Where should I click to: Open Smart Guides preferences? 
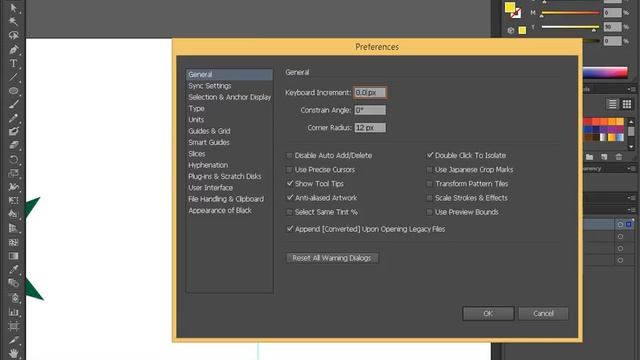pos(209,142)
